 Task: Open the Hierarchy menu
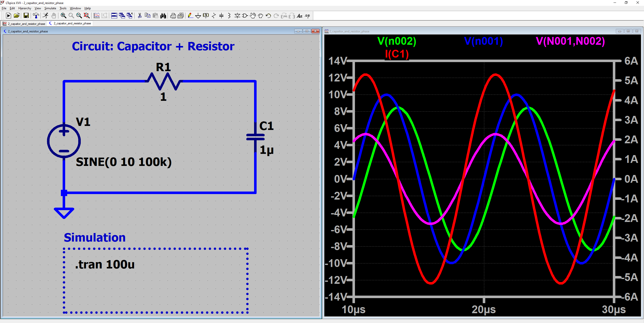pos(25,8)
